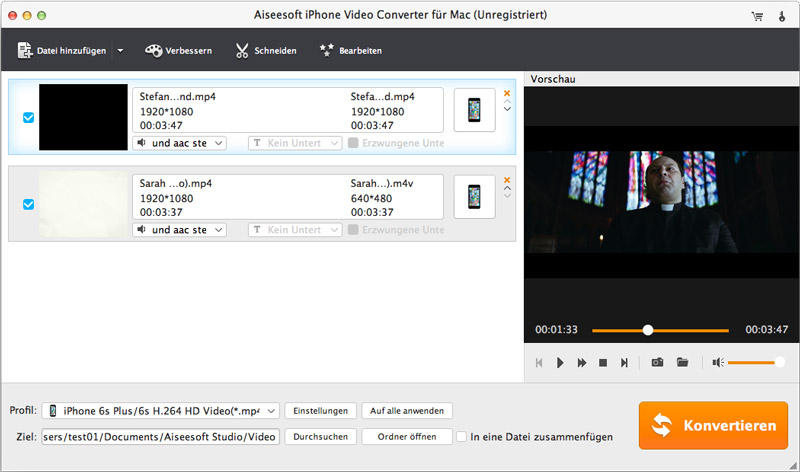Select the white thumbnail of Sarah ...o).mp4
The width and height of the screenshot is (800, 472).
(83, 204)
